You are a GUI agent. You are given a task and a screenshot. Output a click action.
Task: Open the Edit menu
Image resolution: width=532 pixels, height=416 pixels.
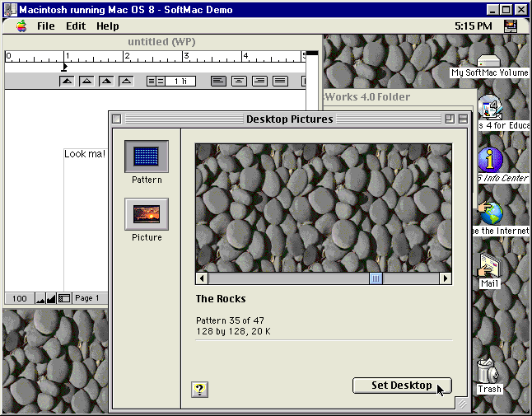coord(76,26)
